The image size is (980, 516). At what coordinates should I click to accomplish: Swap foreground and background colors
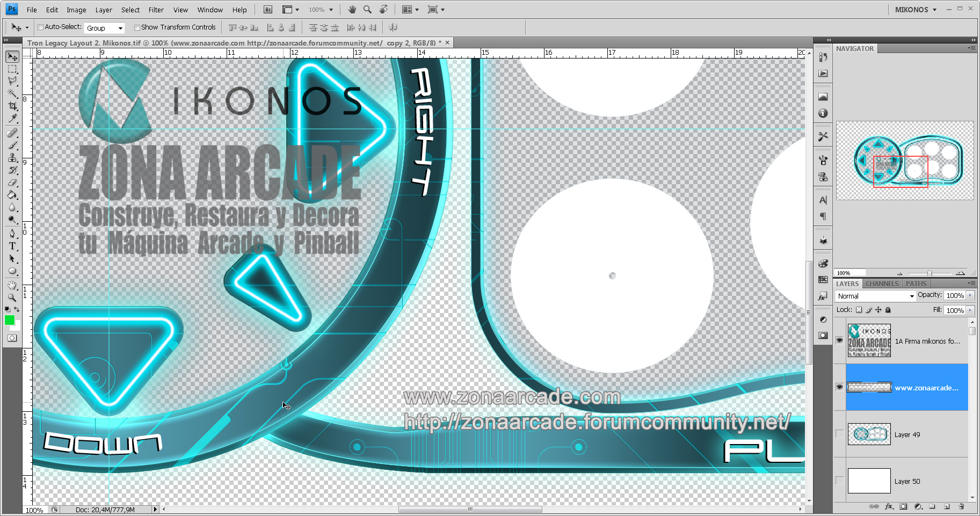tap(17, 309)
